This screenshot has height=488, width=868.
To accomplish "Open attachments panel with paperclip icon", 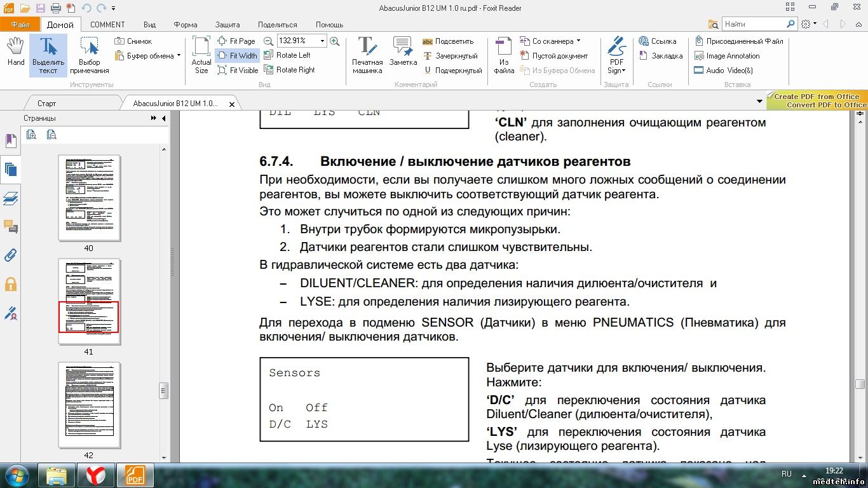I will [11, 255].
